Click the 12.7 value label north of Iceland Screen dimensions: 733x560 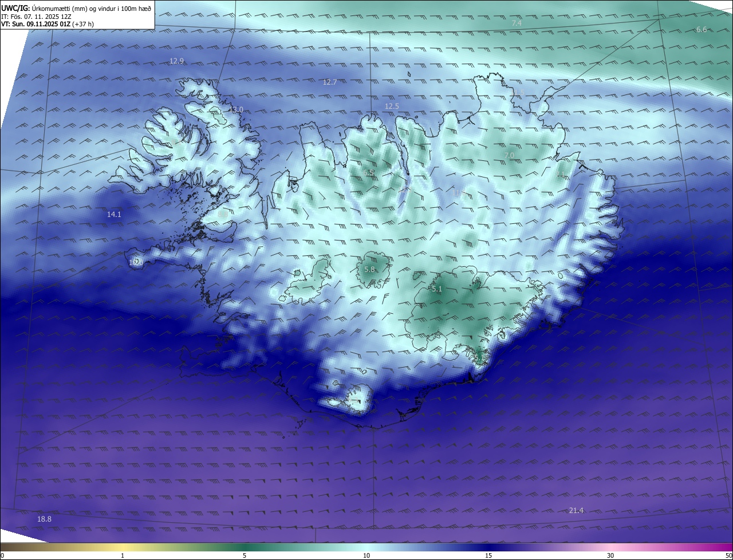(x=330, y=82)
